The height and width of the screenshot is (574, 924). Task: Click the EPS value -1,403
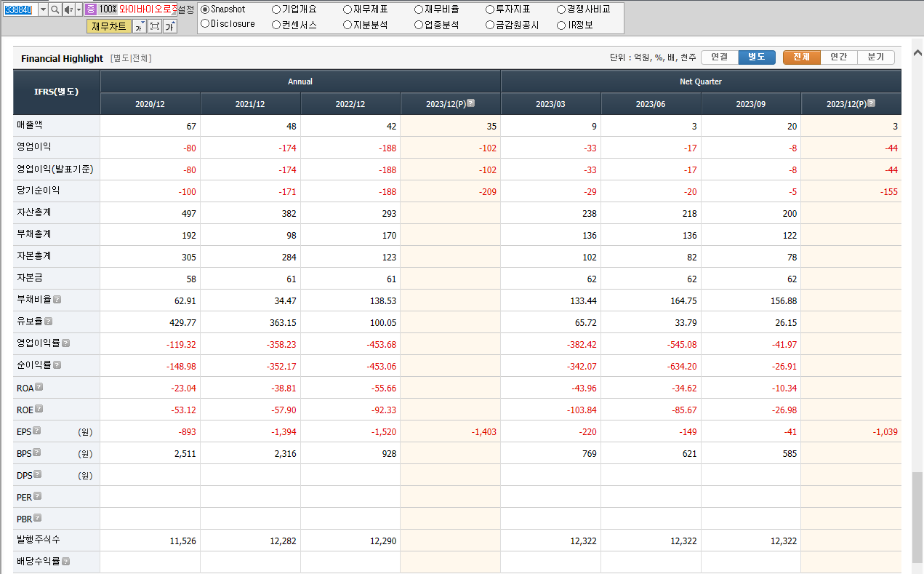(x=483, y=432)
